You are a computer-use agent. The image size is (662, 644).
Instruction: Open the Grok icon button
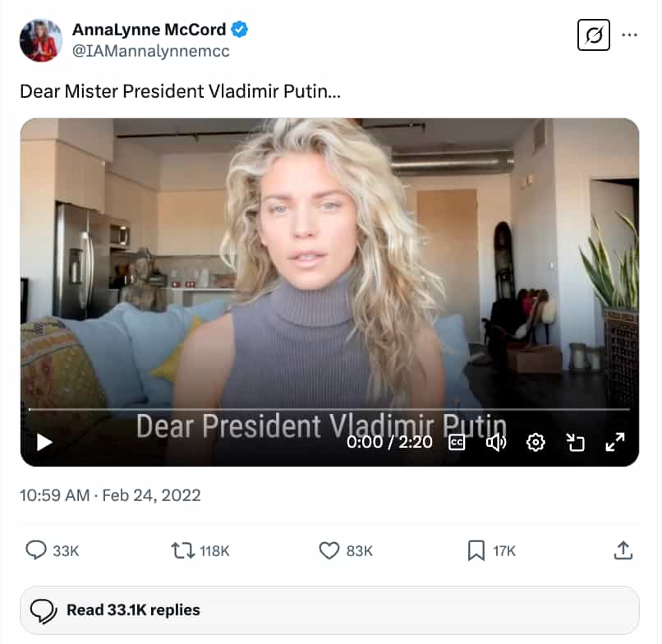pyautogui.click(x=594, y=35)
